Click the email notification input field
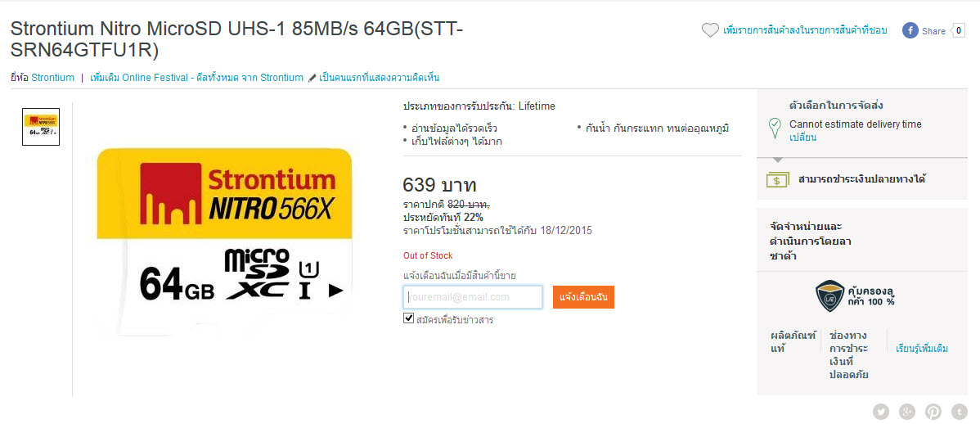 pos(473,297)
